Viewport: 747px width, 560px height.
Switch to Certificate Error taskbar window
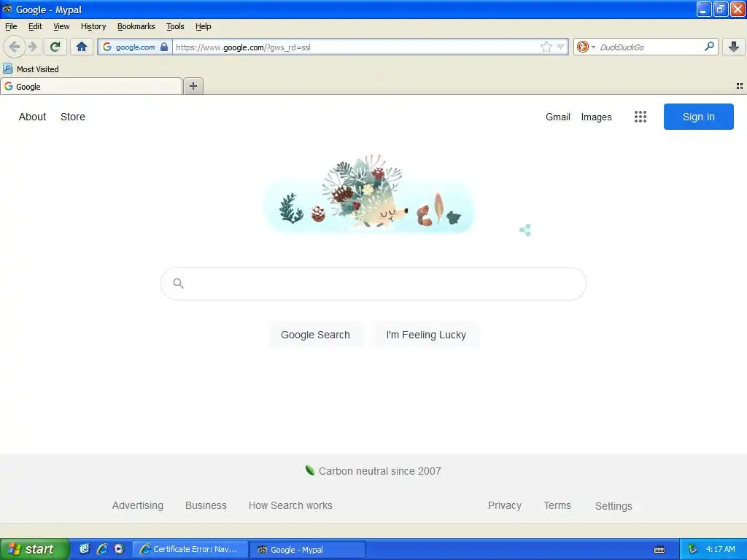[x=190, y=549]
